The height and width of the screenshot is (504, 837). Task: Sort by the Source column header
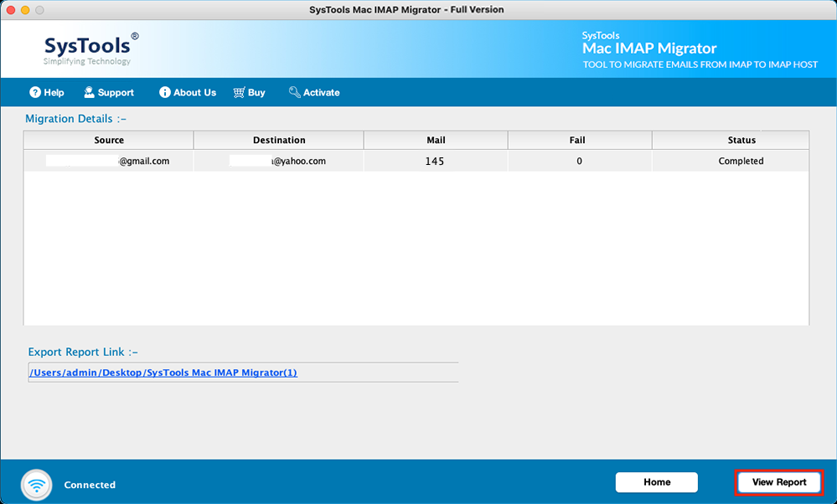click(x=109, y=140)
